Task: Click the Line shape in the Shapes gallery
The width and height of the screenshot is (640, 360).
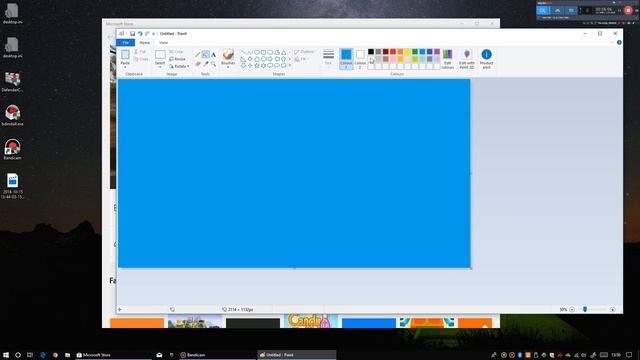Action: (243, 52)
